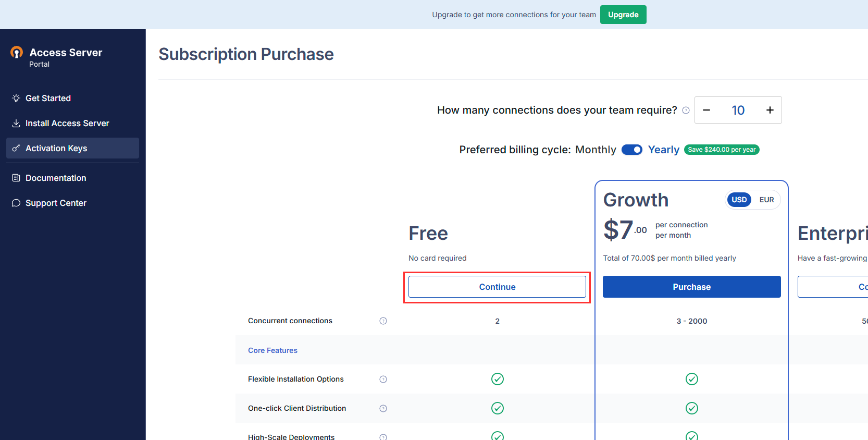
Task: Click the "Total of 70.00$ per month" text
Action: click(669, 258)
